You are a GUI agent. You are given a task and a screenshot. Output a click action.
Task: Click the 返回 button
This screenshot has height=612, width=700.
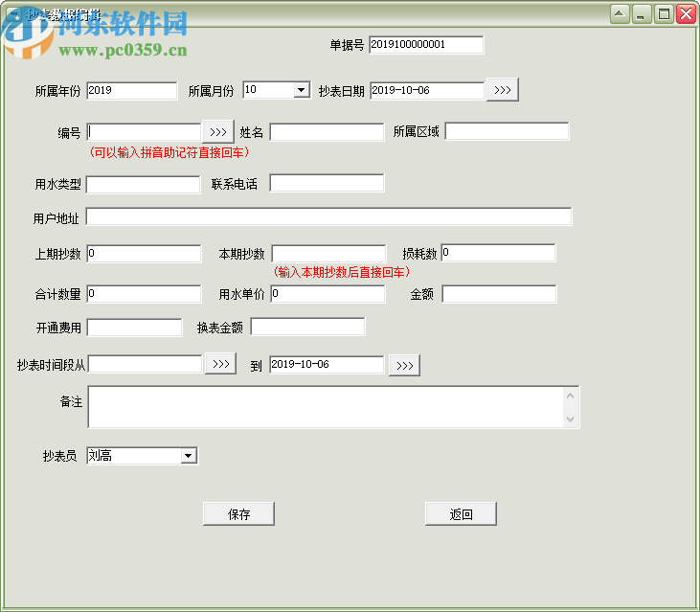point(461,513)
